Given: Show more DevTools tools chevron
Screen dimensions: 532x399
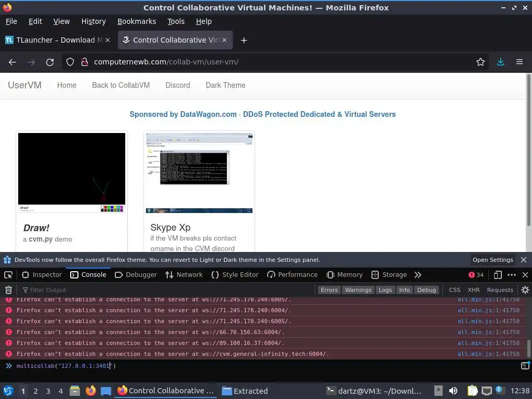Looking at the screenshot, I should 418,275.
